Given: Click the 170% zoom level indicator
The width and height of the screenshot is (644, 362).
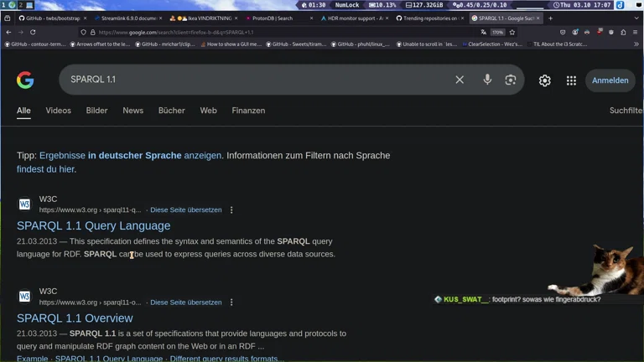Looking at the screenshot, I should (x=497, y=32).
